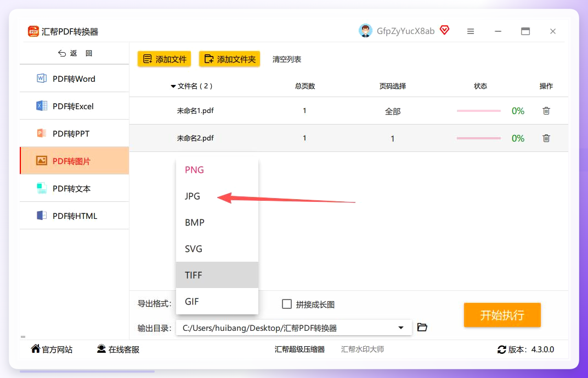Image resolution: width=588 pixels, height=378 pixels.
Task: Switch to the PDF转PPT tab
Action: tap(74, 133)
